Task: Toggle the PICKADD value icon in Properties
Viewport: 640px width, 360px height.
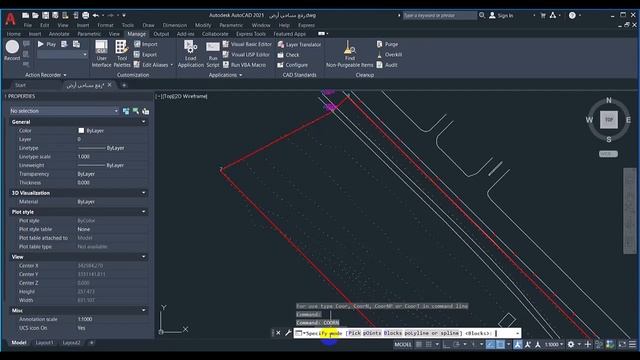Action: [126, 111]
